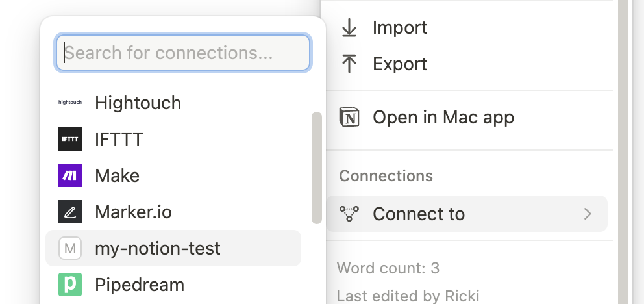Click the purple Make logo icon
Image resolution: width=644 pixels, height=304 pixels.
(x=70, y=175)
